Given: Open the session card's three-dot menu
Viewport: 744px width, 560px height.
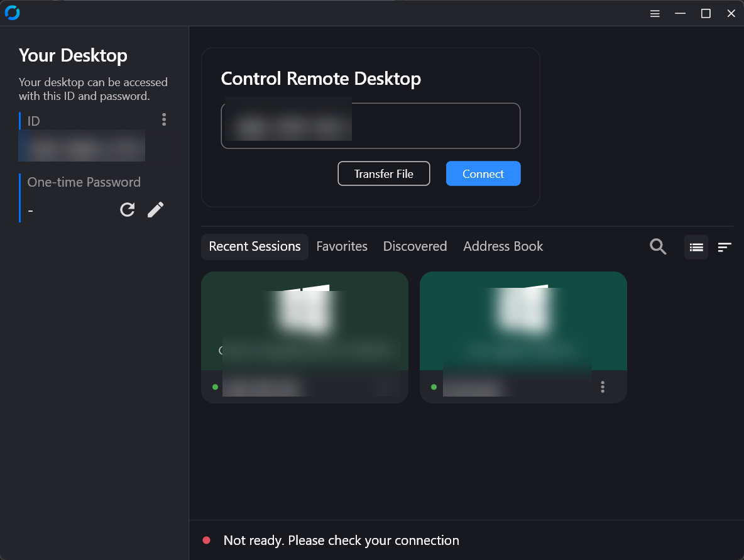Looking at the screenshot, I should 603,387.
